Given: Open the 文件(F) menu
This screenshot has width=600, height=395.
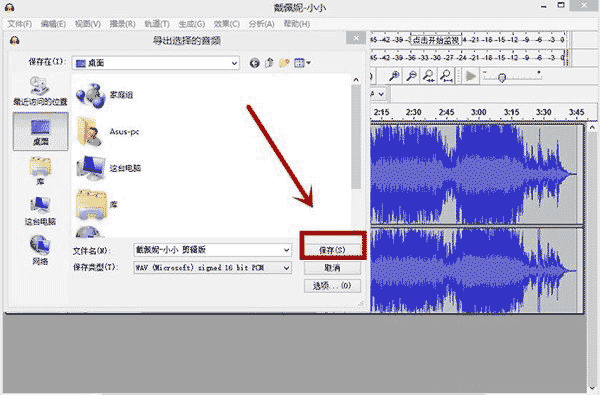Looking at the screenshot, I should [20, 24].
